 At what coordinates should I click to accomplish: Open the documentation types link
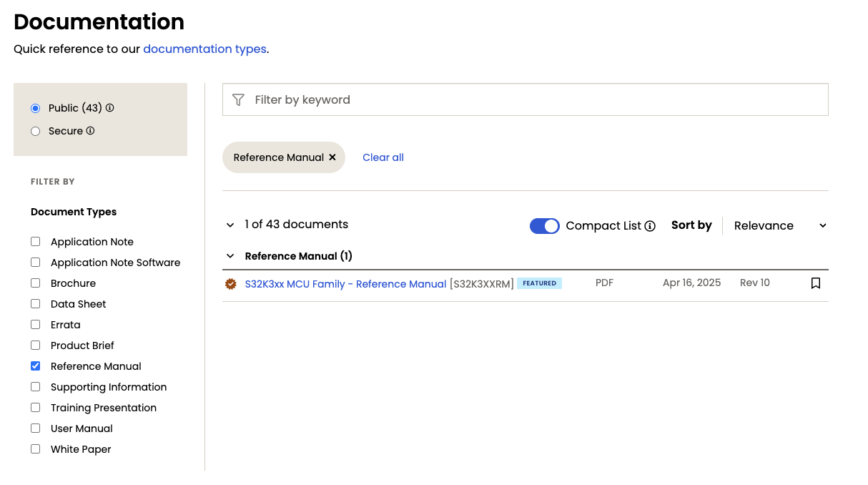click(x=204, y=49)
